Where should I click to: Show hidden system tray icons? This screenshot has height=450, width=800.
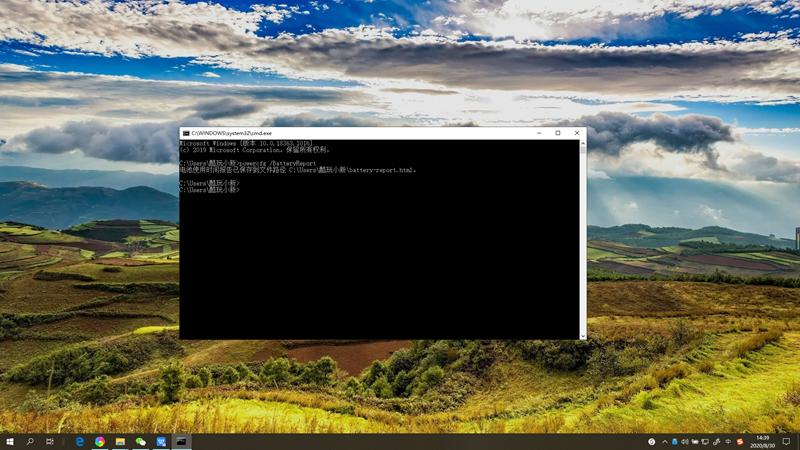pos(665,442)
